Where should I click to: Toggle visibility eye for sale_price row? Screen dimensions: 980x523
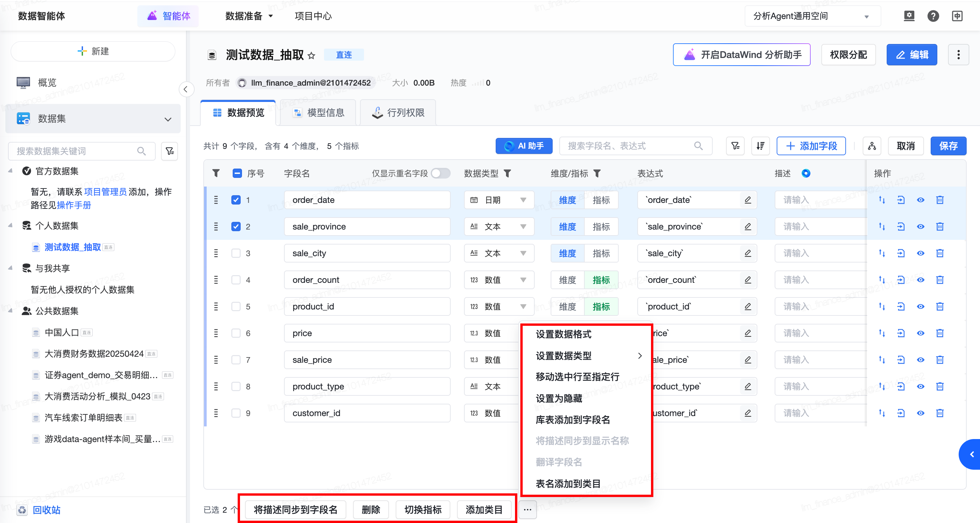tap(920, 360)
